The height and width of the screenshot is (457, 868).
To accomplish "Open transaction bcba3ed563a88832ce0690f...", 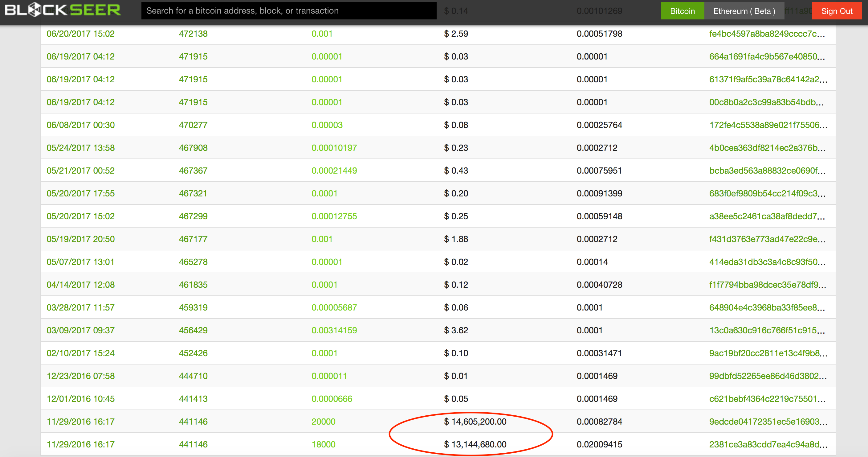I will 767,171.
